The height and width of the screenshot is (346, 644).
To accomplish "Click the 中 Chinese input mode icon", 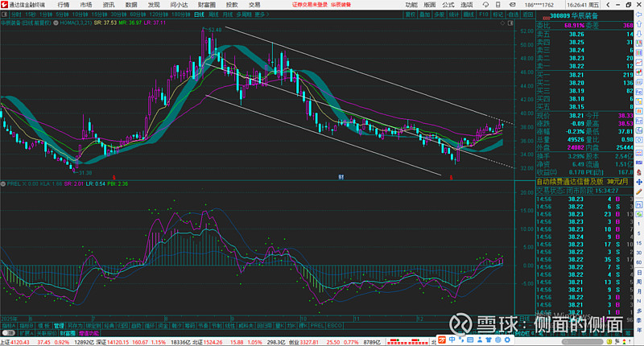I will [452, 340].
